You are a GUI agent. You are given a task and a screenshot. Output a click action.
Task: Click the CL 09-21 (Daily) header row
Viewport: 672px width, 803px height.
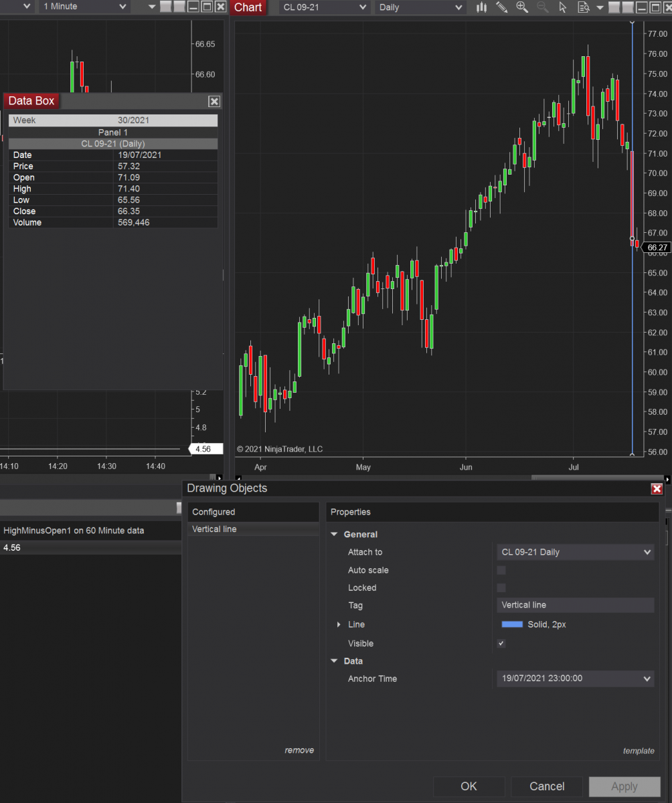tap(113, 144)
